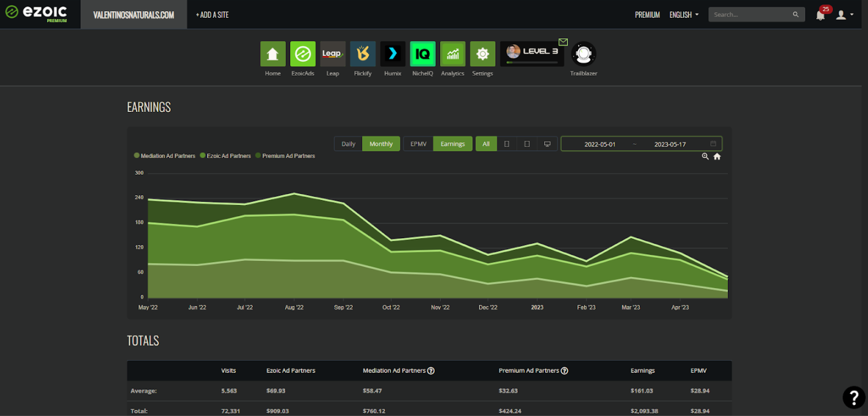Launch the NicheIQ app tile
This screenshot has height=416, width=868.
click(x=422, y=54)
